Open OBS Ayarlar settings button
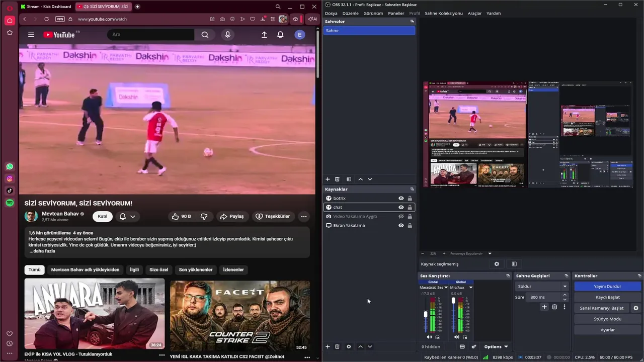Viewport: 644px width, 362px height. [x=607, y=330]
